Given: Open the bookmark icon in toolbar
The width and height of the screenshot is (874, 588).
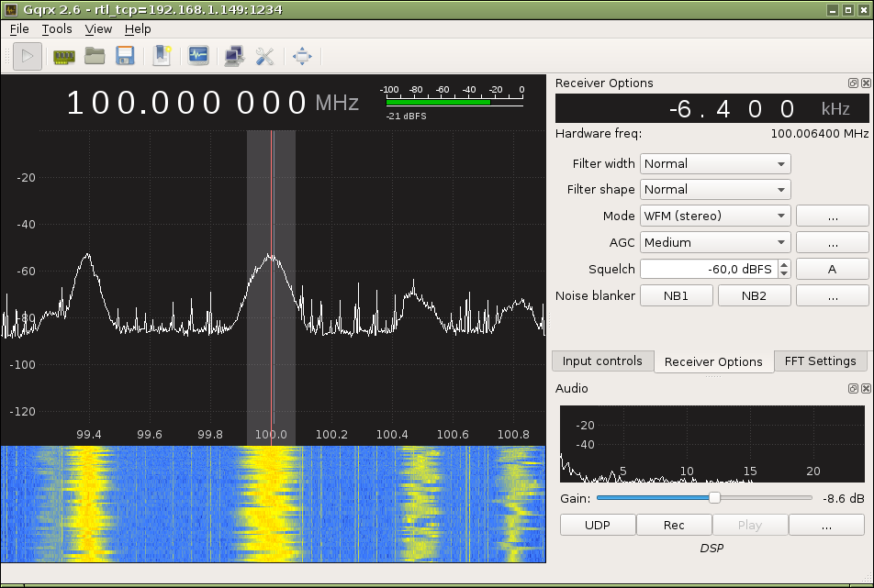Looking at the screenshot, I should coord(162,56).
